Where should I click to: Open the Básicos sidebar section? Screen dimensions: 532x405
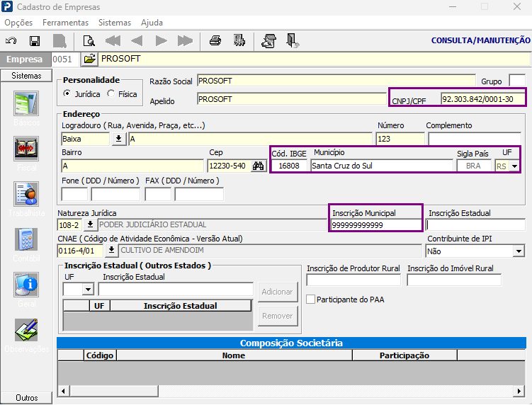click(x=26, y=108)
